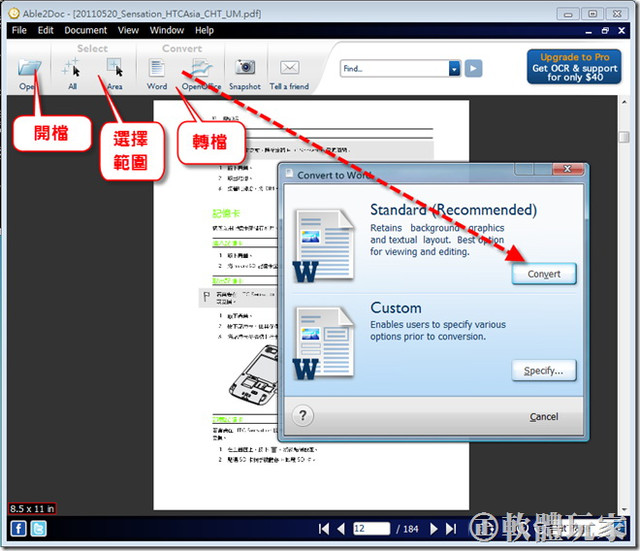Convert to Word toolbar icon
This screenshot has width=640, height=551.
point(157,68)
